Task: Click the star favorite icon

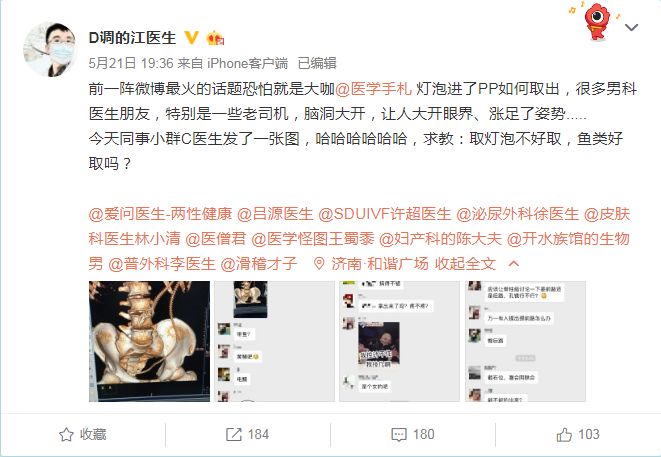Action: [66, 435]
